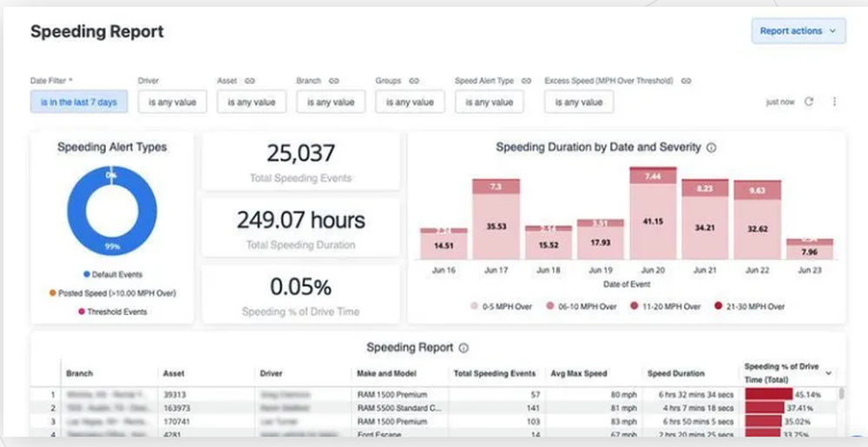Screen dimensions: 868x447
Task: Click the info icon beside Speeding Duration chart title
Action: (712, 148)
